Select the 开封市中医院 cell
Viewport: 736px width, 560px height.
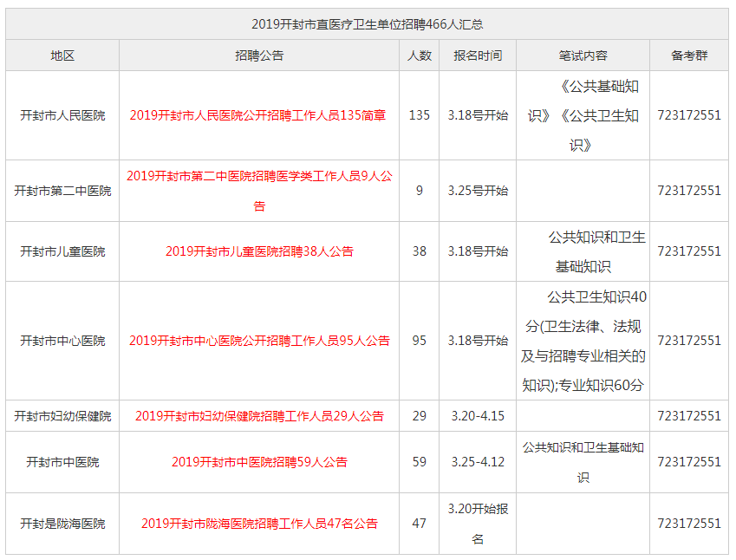point(62,462)
